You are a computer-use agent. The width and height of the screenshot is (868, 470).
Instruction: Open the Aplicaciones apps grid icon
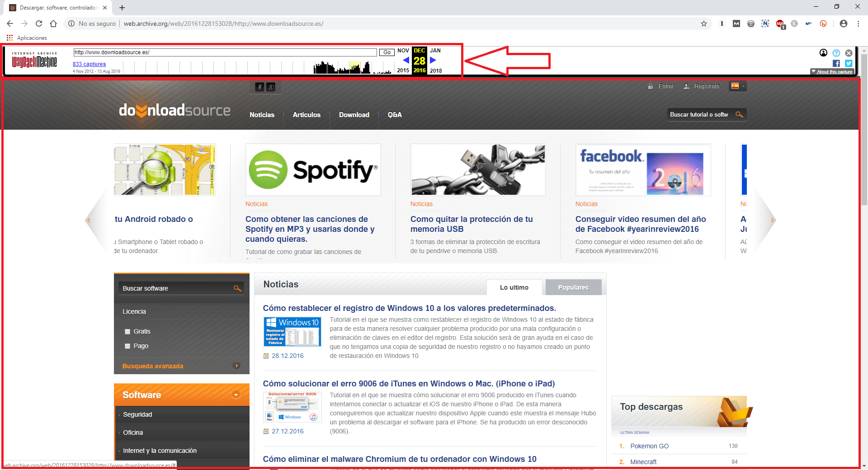coord(9,38)
